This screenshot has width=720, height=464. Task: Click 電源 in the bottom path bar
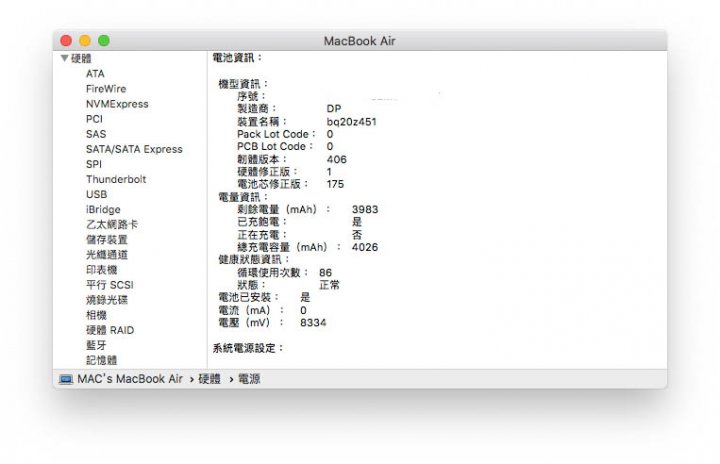tap(249, 379)
